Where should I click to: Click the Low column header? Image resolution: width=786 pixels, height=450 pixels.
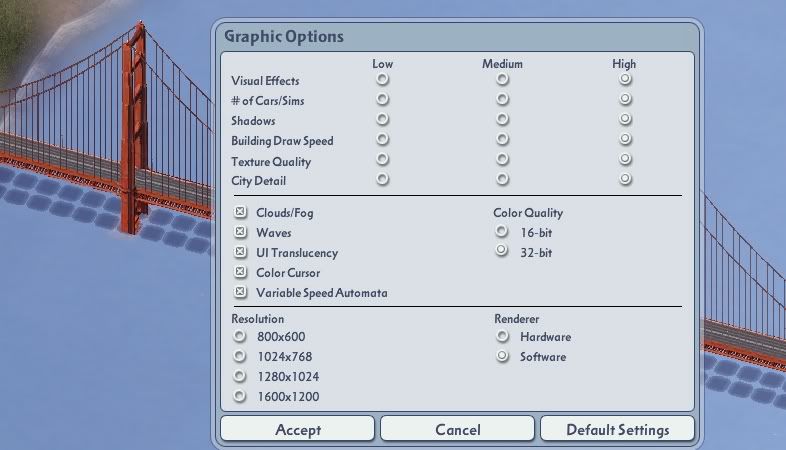click(382, 64)
